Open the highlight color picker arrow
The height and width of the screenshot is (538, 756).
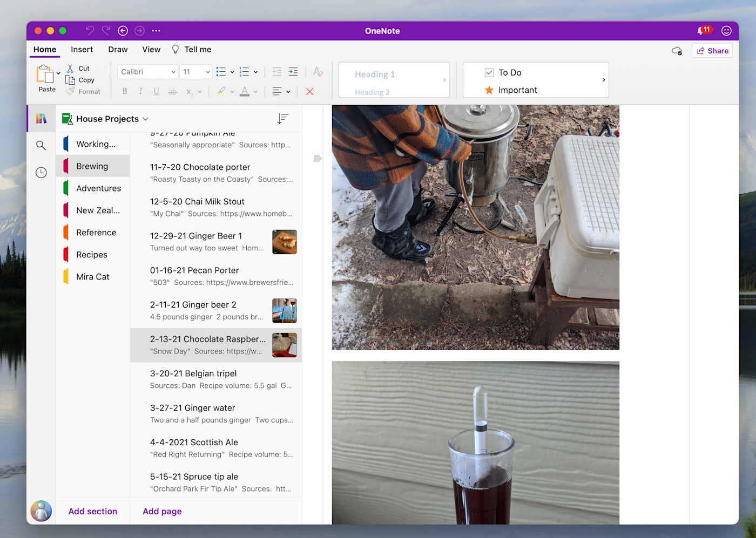tap(232, 92)
